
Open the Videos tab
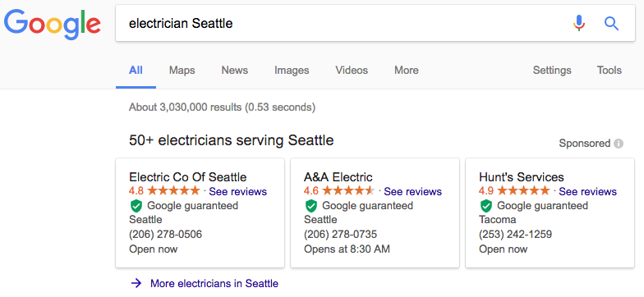(x=352, y=71)
